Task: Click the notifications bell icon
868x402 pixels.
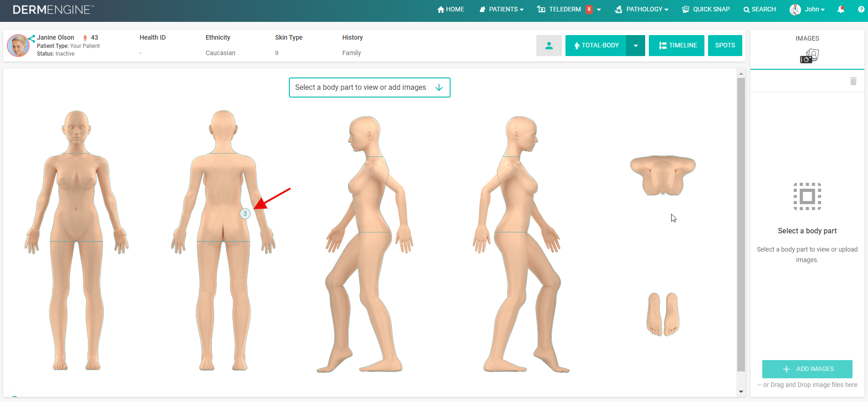Action: pyautogui.click(x=841, y=9)
